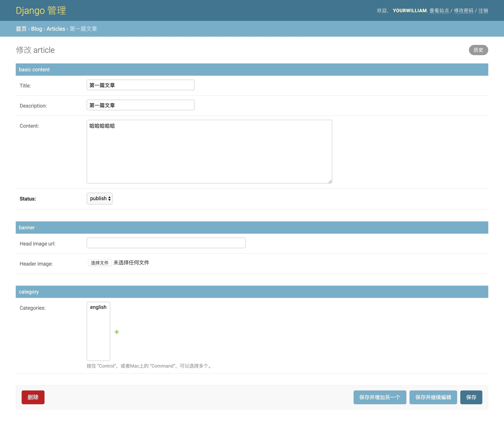The width and height of the screenshot is (504, 433).
Task: Click 保存并继续编辑 button
Action: [x=433, y=397]
